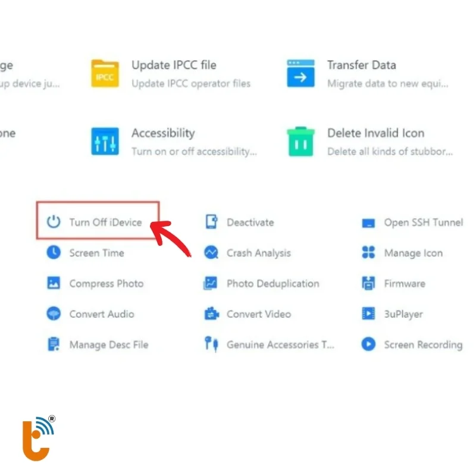Select the Screen Time clock icon

click(x=54, y=253)
